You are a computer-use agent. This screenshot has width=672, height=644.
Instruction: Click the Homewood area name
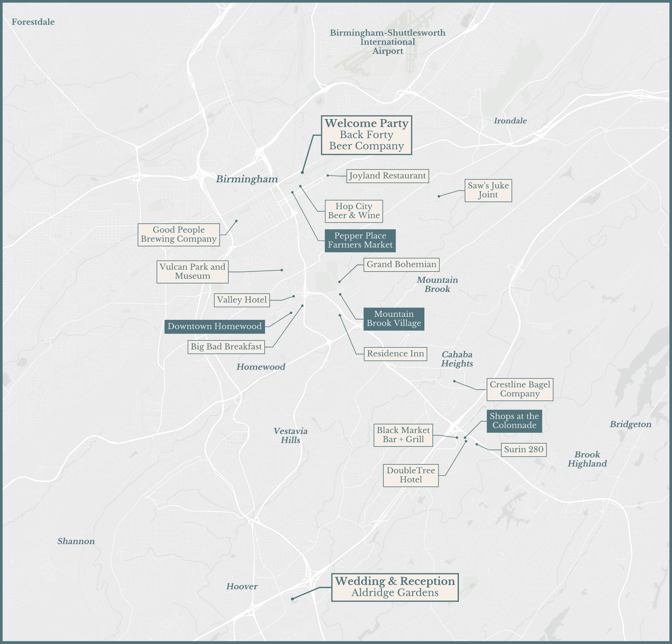[x=261, y=367]
